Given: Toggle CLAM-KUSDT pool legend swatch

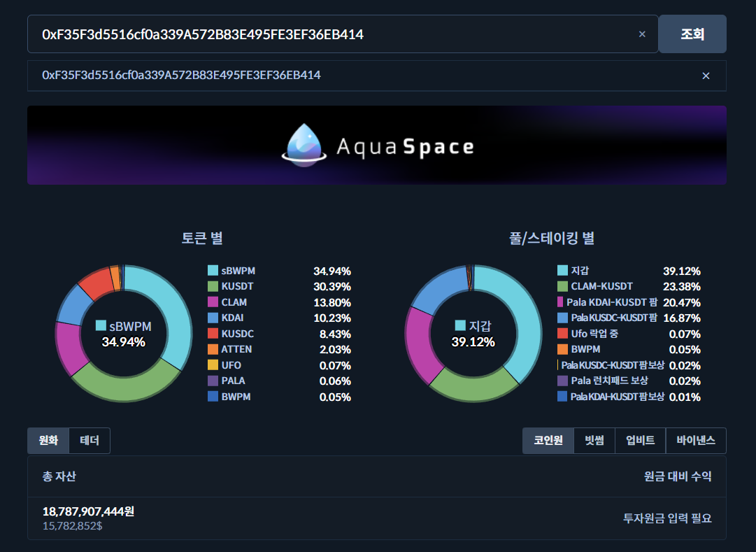Looking at the screenshot, I should coord(562,286).
